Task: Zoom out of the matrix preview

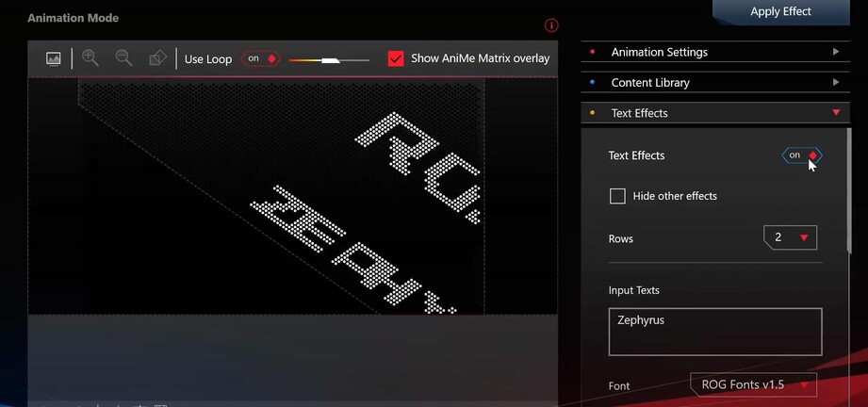Action: pos(123,57)
